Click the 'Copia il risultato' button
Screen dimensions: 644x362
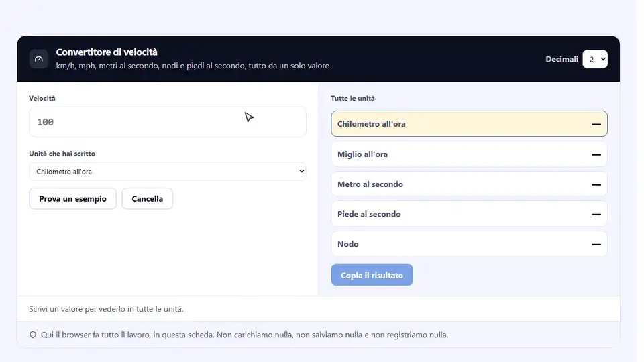pyautogui.click(x=372, y=275)
